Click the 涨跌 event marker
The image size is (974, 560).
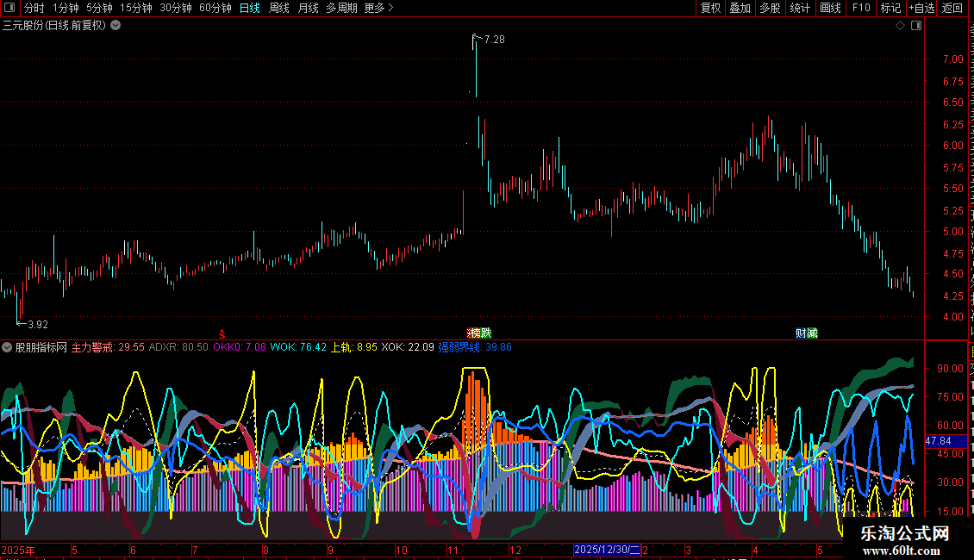coord(479,333)
